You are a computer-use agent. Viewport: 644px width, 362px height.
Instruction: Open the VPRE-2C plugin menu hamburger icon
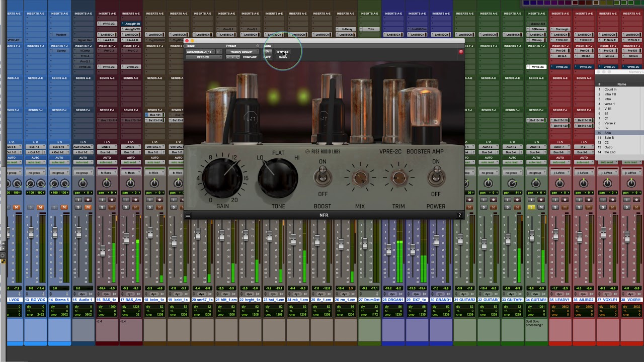188,215
